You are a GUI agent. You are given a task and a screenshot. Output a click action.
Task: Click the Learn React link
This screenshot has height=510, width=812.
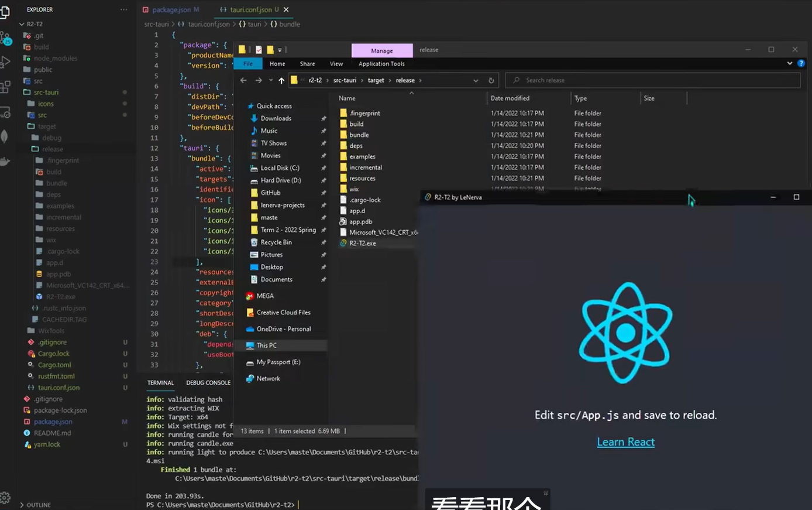click(625, 442)
